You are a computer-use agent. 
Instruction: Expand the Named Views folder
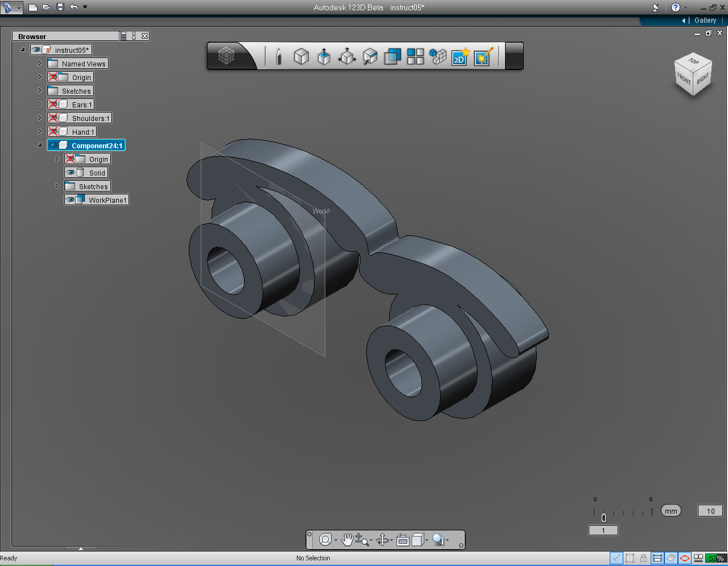(40, 64)
